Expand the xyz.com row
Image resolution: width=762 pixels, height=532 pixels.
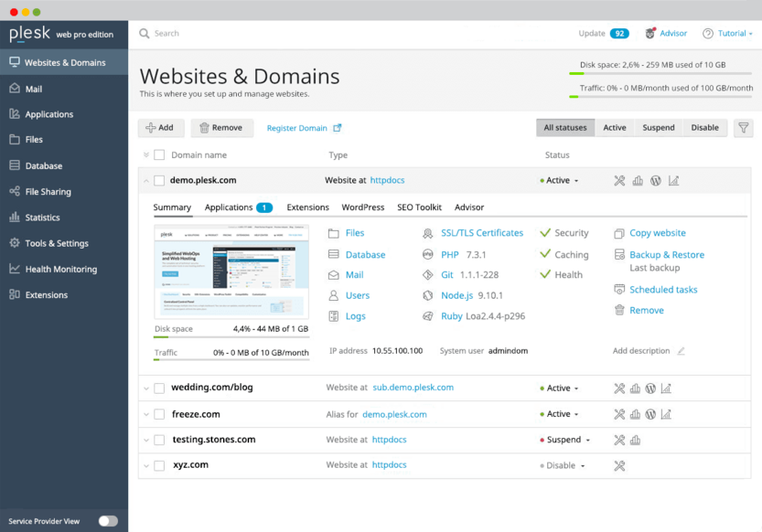click(145, 466)
